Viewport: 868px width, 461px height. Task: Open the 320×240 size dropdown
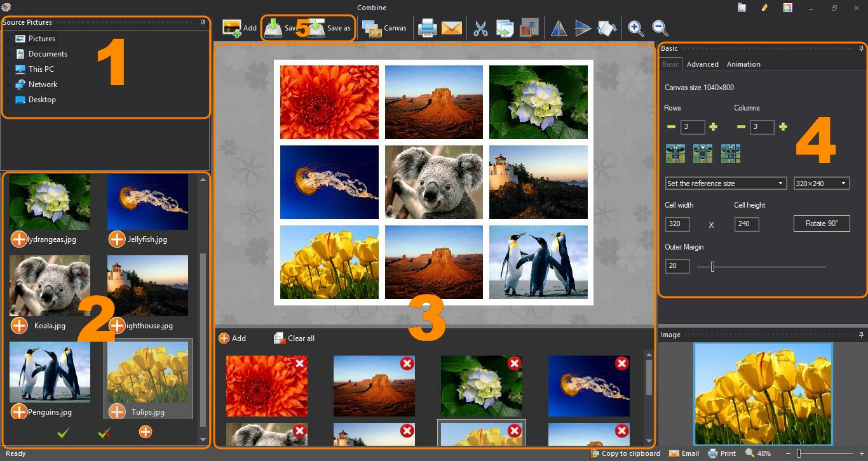(x=821, y=184)
